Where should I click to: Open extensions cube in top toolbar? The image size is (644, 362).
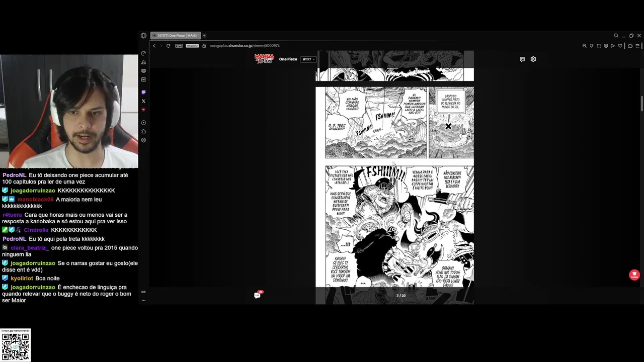[x=630, y=46]
